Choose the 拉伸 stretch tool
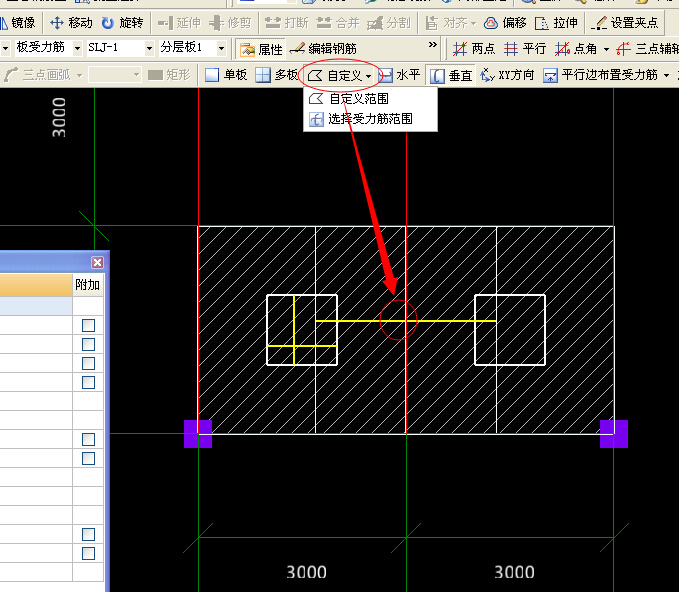 click(556, 23)
